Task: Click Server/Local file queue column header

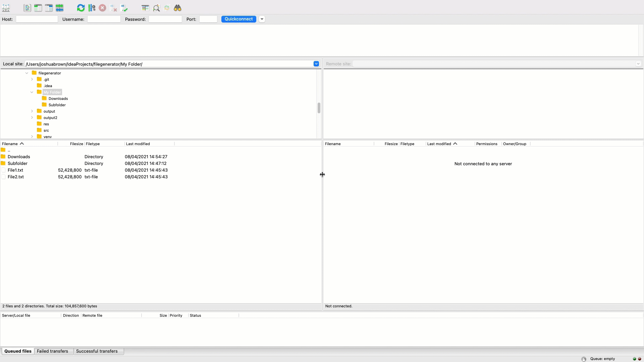Action: click(x=31, y=315)
